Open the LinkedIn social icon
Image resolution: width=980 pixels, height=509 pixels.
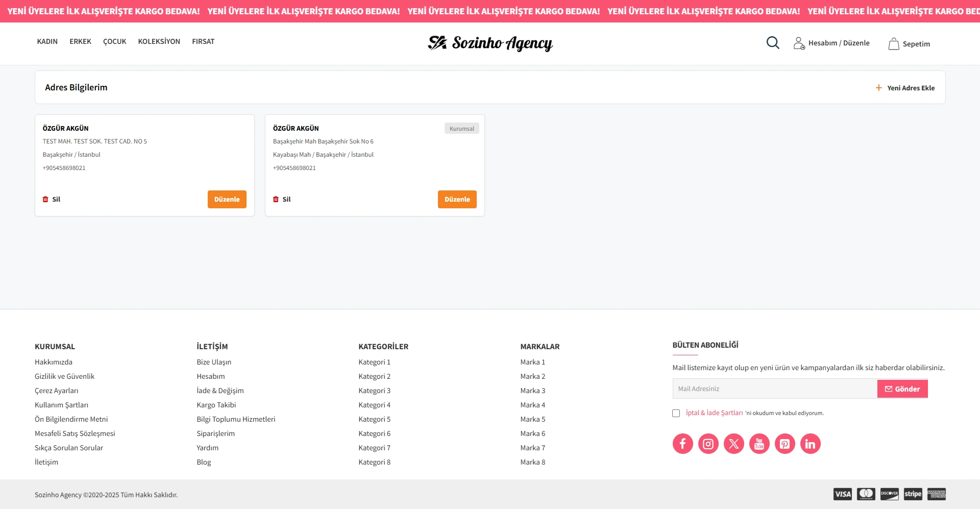click(x=810, y=444)
